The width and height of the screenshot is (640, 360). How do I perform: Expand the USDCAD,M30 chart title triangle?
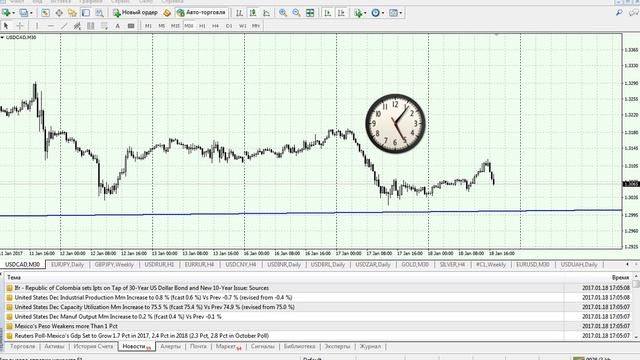tap(2, 38)
